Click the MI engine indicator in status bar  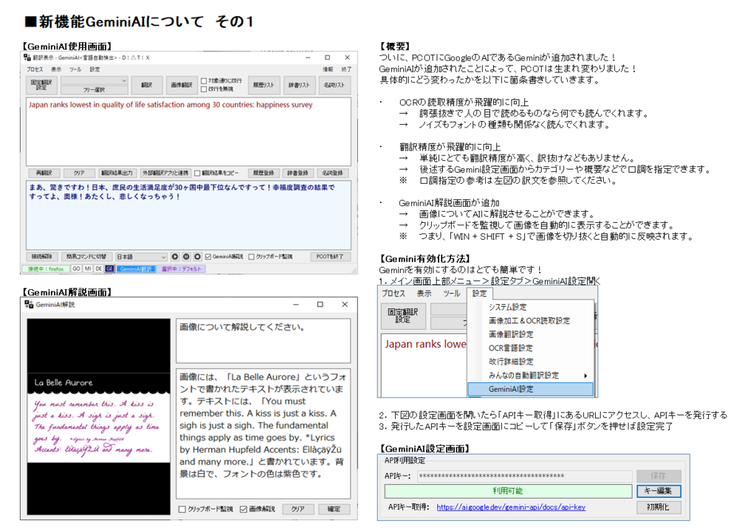pos(88,269)
